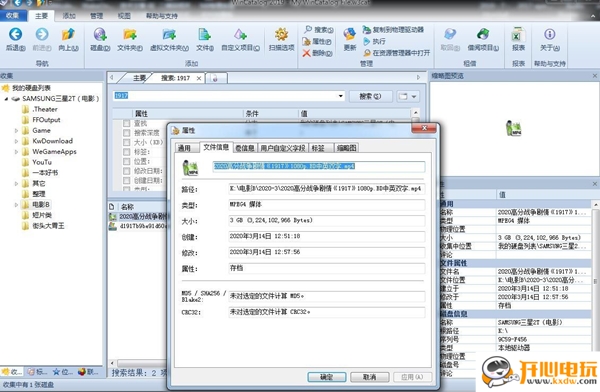The width and height of the screenshot is (600, 392).
Task: Expand the 电影B folder node
Action: pos(16,205)
